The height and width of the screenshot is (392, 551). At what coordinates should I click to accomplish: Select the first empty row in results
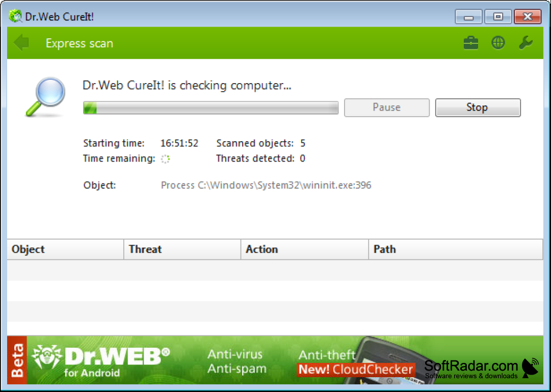pyautogui.click(x=275, y=270)
